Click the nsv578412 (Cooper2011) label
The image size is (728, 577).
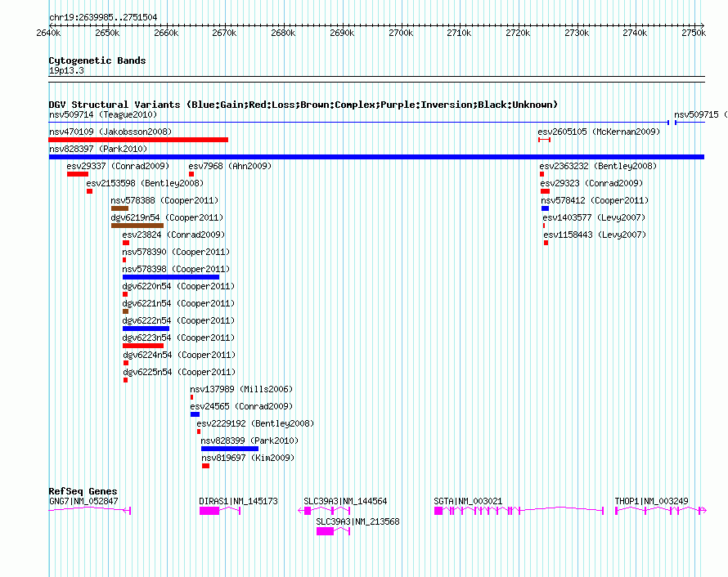[595, 200]
